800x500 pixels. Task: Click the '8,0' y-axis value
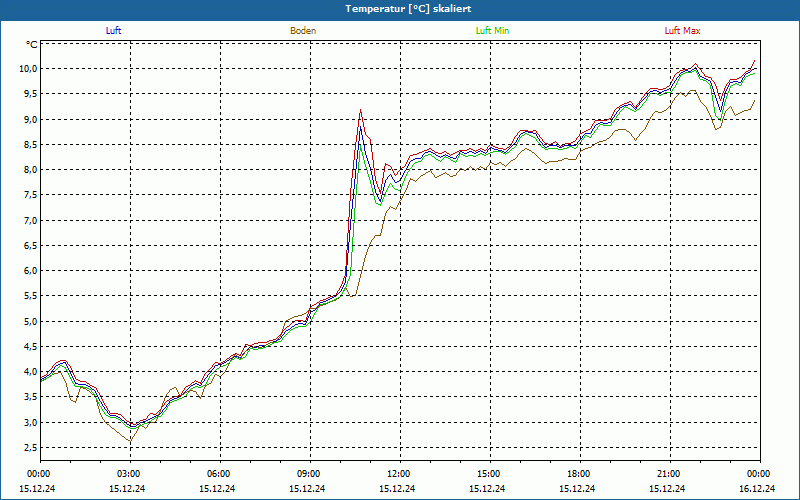point(30,170)
